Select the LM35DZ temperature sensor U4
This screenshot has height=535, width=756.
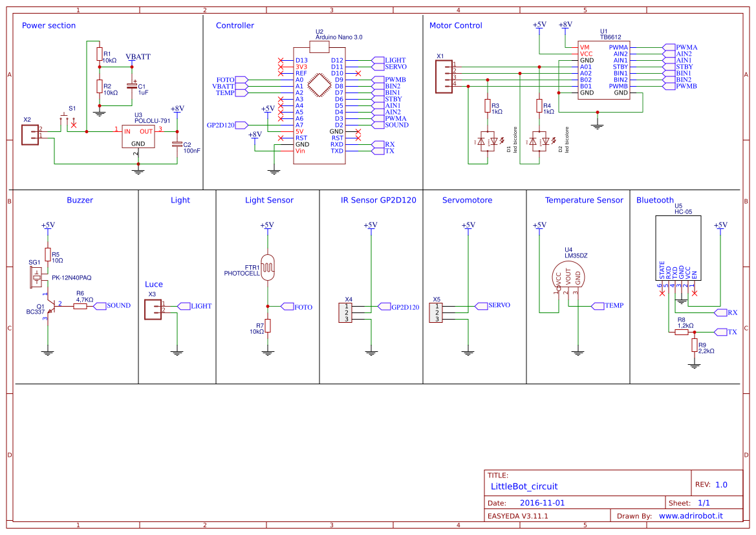coord(569,275)
